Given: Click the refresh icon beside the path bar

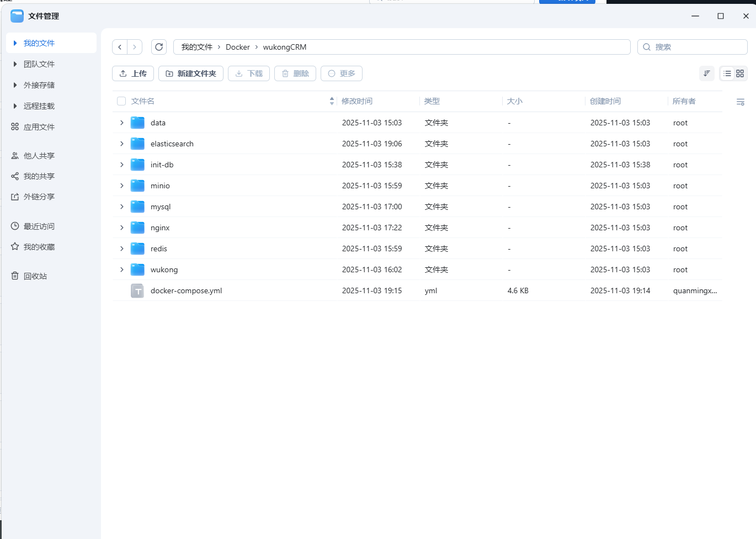Looking at the screenshot, I should [159, 47].
